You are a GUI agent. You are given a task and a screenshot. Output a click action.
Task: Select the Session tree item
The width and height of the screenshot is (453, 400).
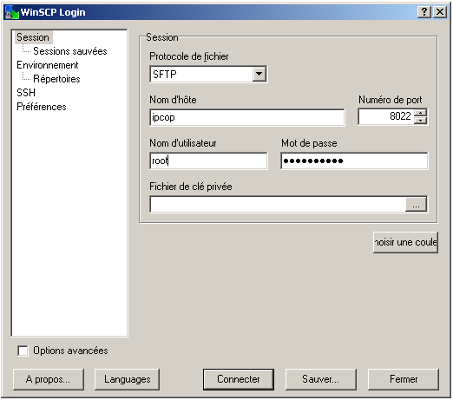33,37
